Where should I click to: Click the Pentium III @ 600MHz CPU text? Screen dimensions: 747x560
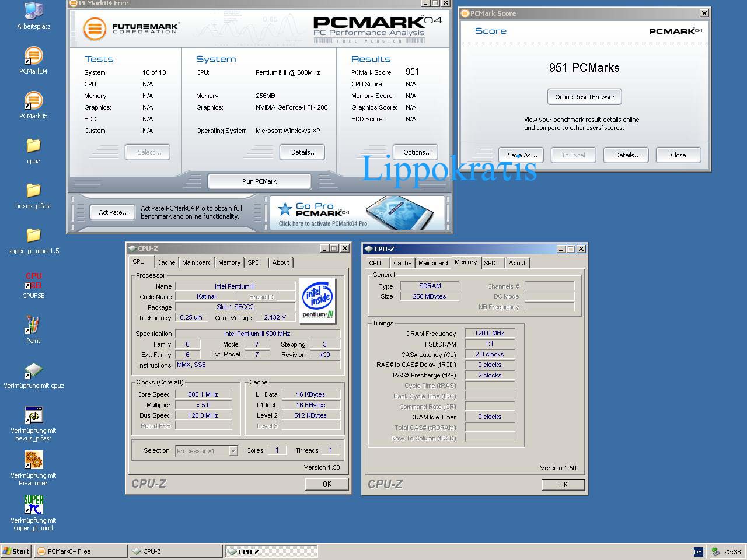pos(288,72)
